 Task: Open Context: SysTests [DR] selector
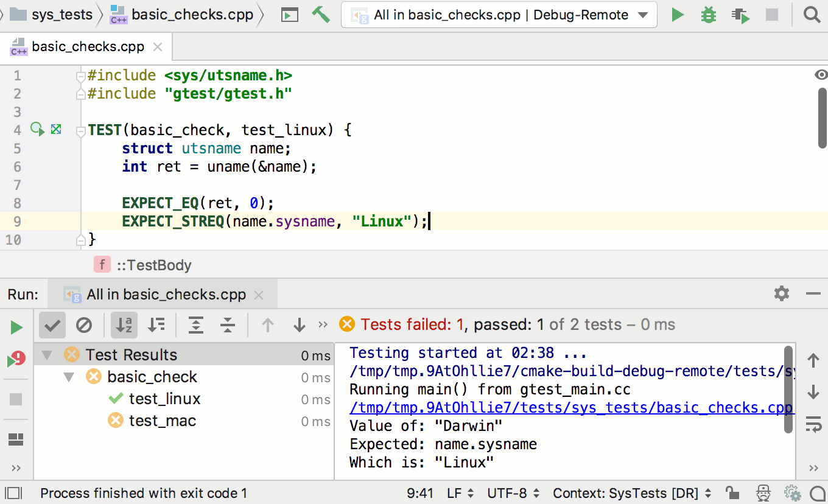(x=632, y=493)
